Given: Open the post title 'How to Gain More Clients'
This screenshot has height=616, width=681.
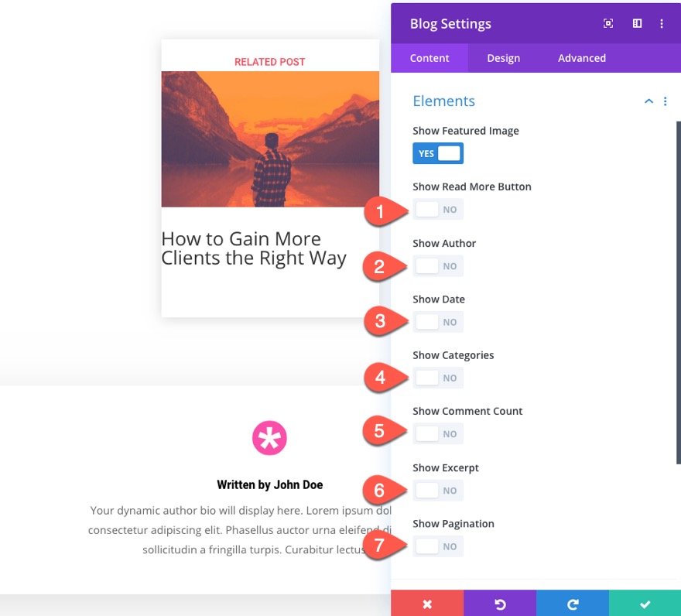Looking at the screenshot, I should [x=254, y=248].
